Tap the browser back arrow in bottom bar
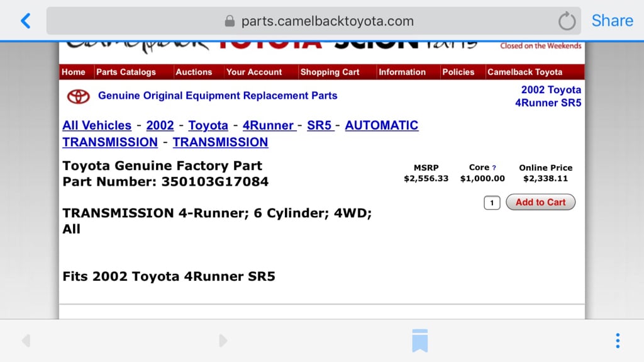This screenshot has width=644, height=362. point(26,341)
